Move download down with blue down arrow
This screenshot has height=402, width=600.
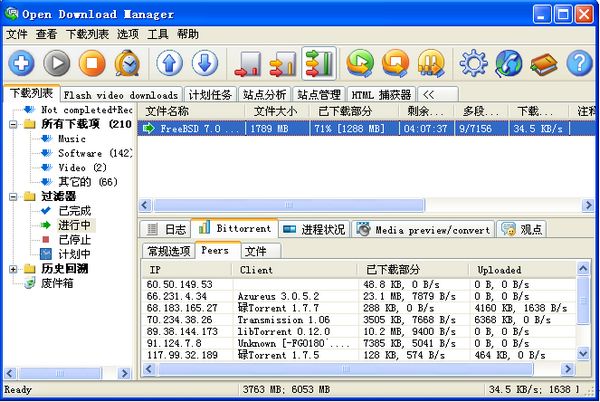205,63
